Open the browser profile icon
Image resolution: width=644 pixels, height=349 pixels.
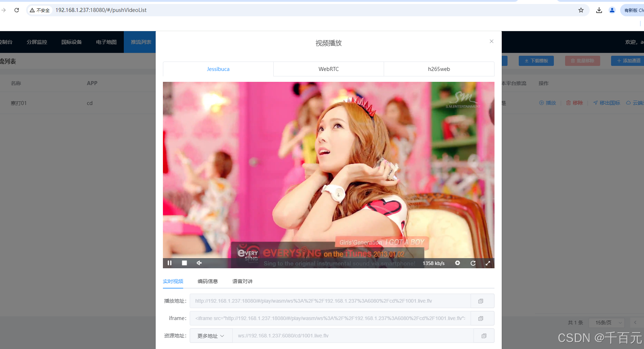coord(612,10)
